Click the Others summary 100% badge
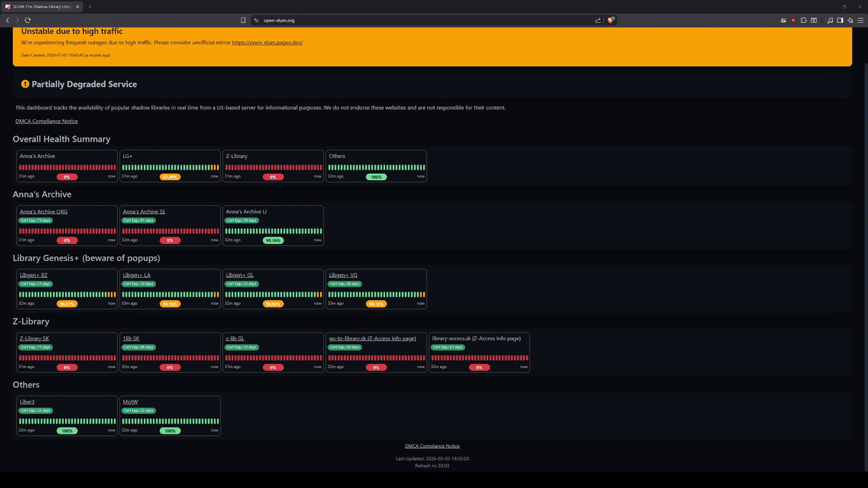This screenshot has width=868, height=488. coord(376,177)
